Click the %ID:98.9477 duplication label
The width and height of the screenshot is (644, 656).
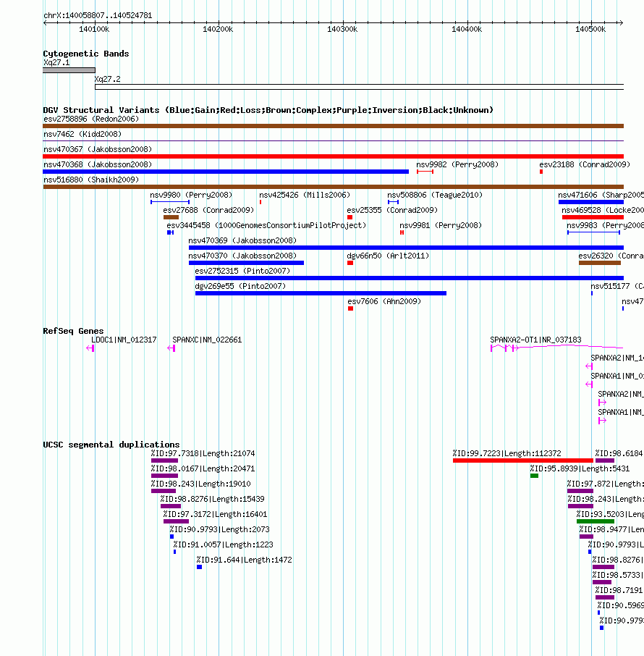coord(611,529)
